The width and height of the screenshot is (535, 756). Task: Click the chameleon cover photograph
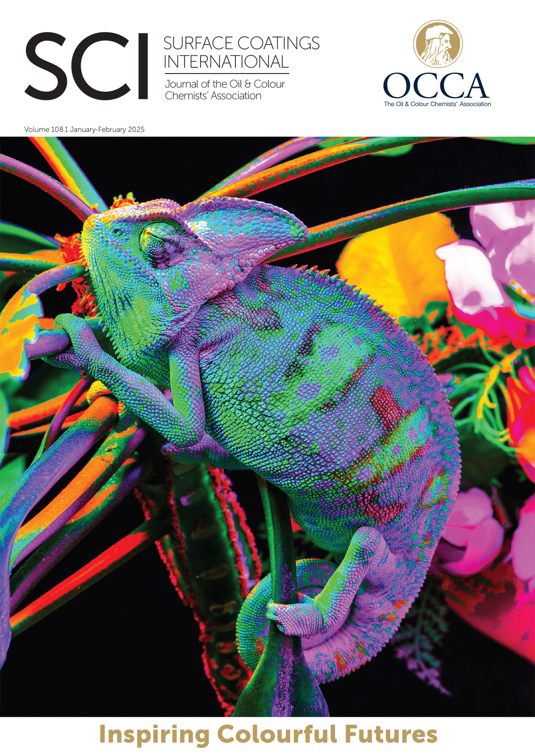[x=267, y=426]
